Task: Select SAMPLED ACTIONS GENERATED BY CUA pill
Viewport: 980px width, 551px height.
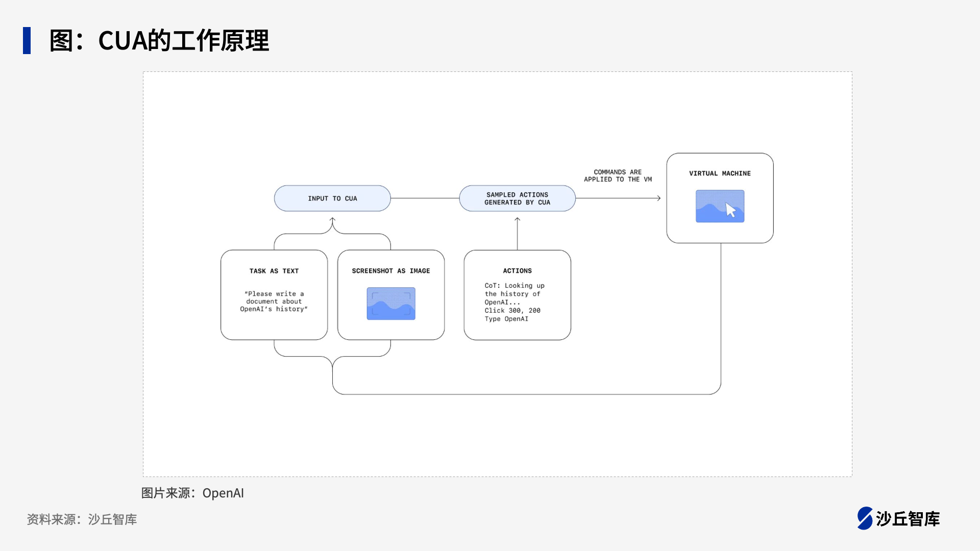Action: (517, 198)
